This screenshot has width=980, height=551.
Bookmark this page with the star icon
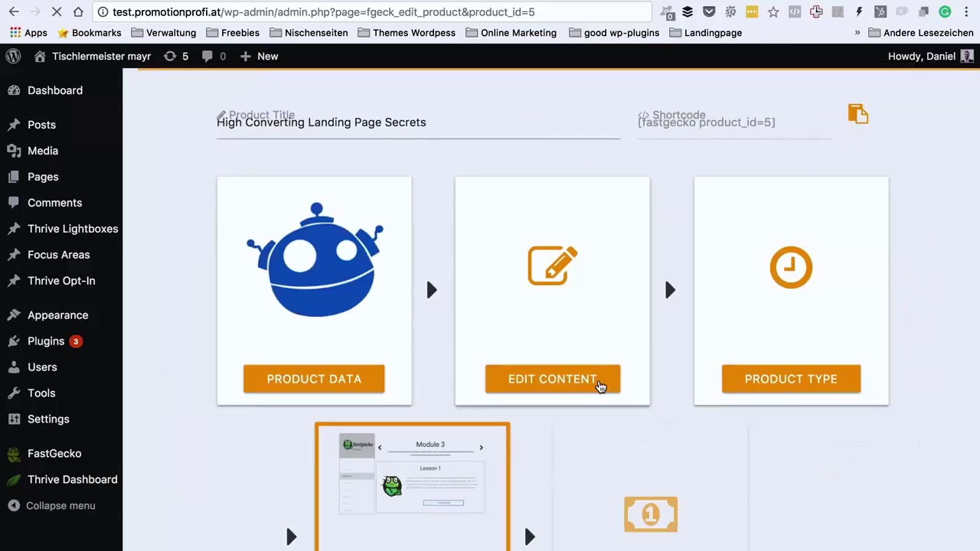click(x=773, y=11)
